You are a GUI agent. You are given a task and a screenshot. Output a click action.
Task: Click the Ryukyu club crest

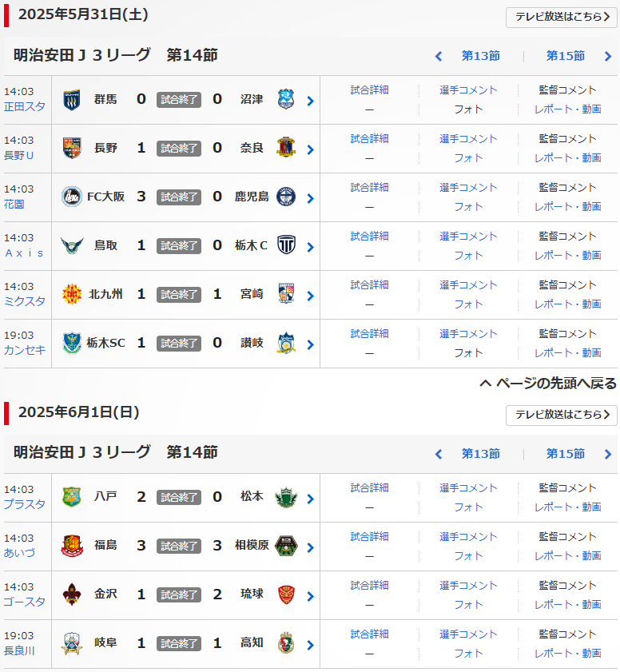pyautogui.click(x=286, y=594)
